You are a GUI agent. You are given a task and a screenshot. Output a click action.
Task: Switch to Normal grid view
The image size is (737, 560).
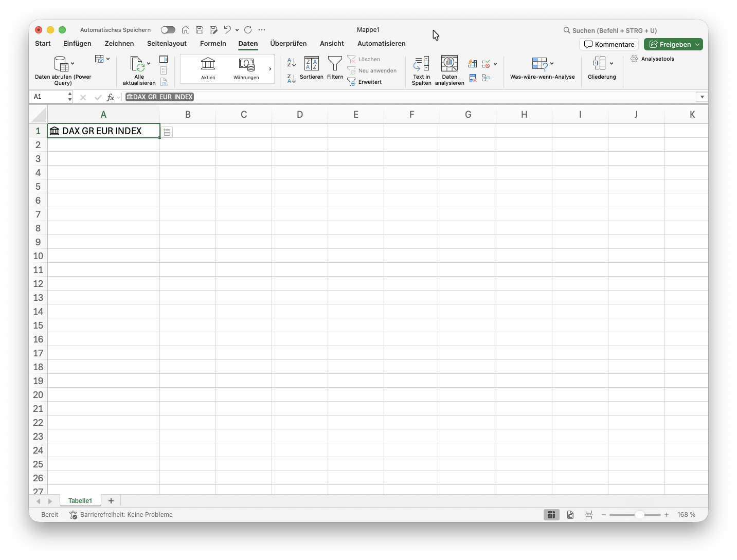[551, 515]
